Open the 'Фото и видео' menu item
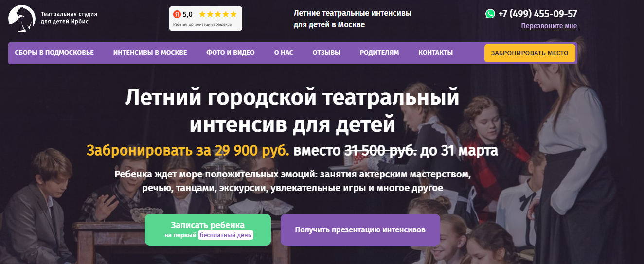Screen dimensions: 644x264 [230, 53]
